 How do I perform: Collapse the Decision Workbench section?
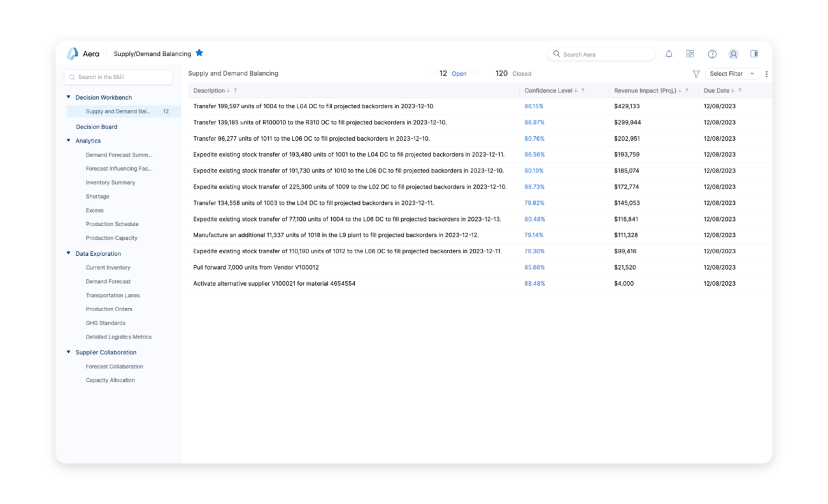[69, 97]
